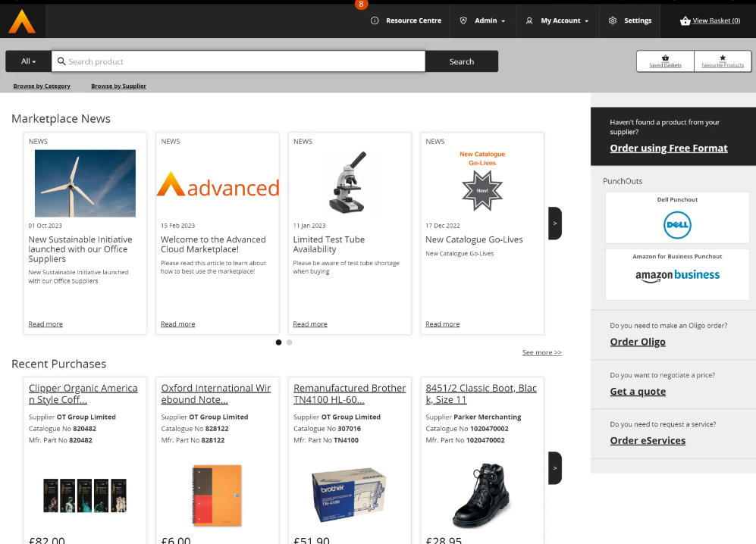756x544 pixels.
Task: Click the search product input field
Action: [x=243, y=61]
